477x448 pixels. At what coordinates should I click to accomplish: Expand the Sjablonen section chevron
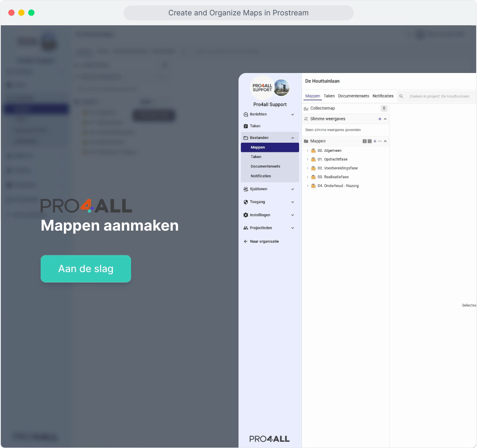[x=293, y=189]
